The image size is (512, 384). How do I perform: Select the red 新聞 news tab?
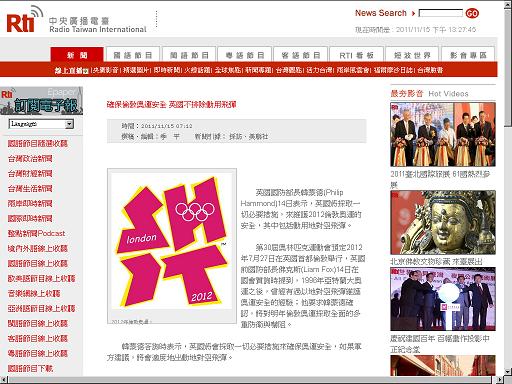pyautogui.click(x=77, y=55)
